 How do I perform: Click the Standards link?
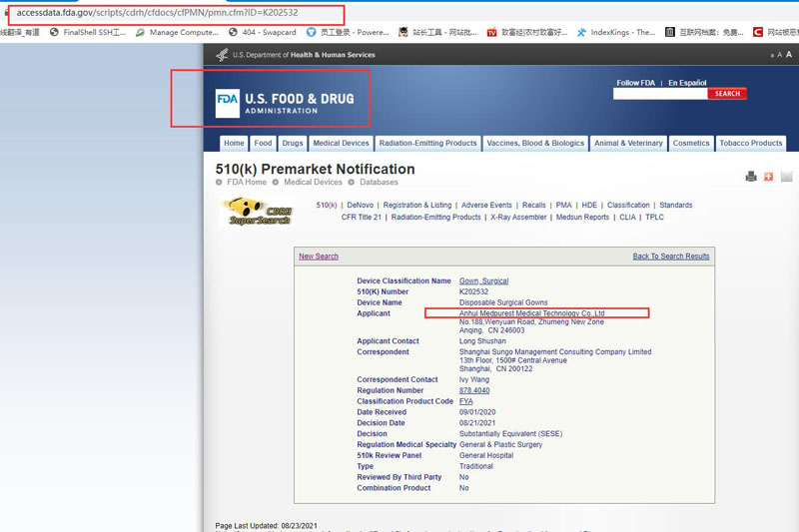click(x=676, y=205)
